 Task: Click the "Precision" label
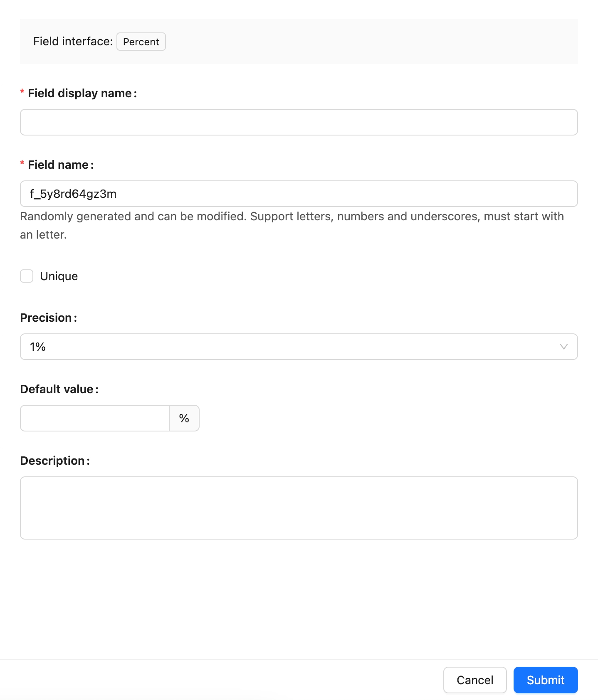[46, 318]
